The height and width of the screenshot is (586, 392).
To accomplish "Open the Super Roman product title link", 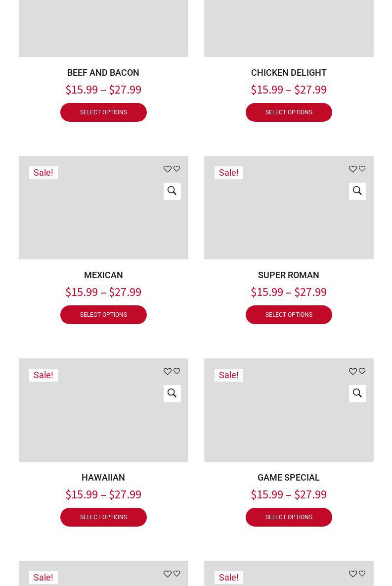I will tap(288, 275).
